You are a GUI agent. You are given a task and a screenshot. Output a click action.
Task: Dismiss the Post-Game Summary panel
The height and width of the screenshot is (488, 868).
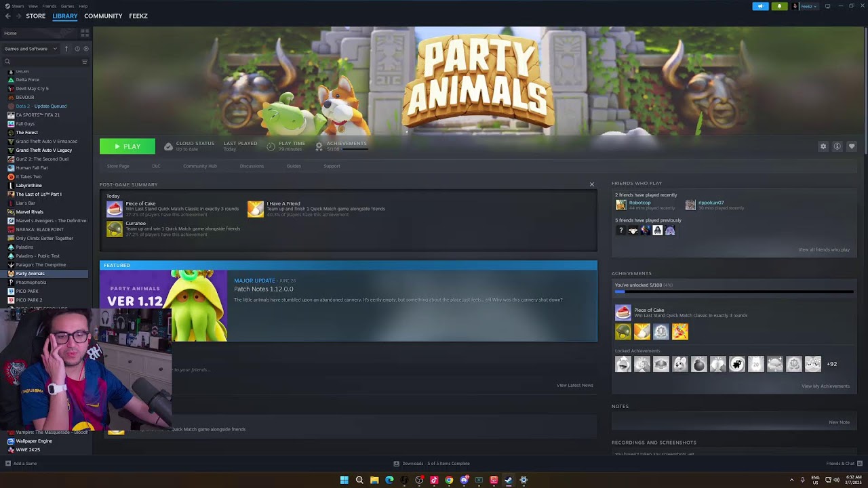(591, 184)
